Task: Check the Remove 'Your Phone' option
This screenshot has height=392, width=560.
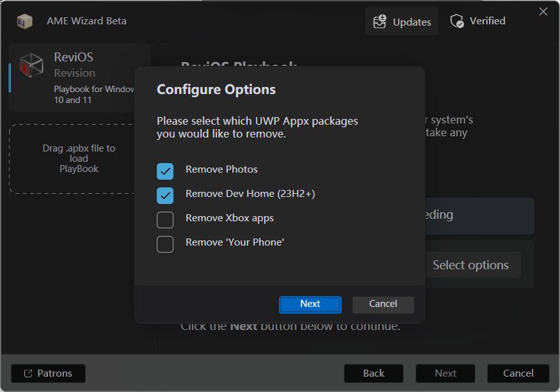Action: tap(165, 244)
